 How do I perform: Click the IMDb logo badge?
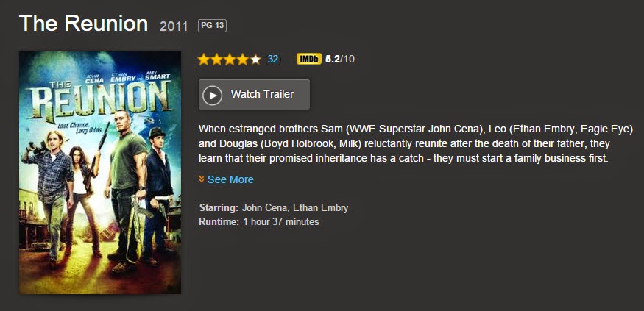309,59
